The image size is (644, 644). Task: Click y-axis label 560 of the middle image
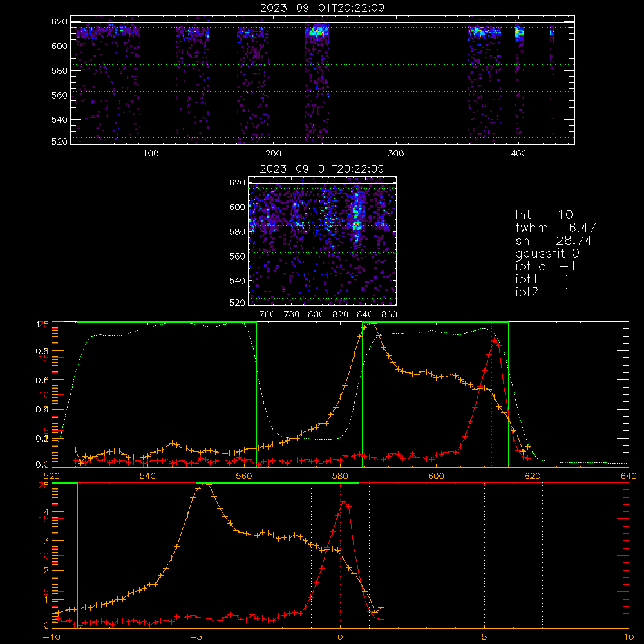pos(238,256)
